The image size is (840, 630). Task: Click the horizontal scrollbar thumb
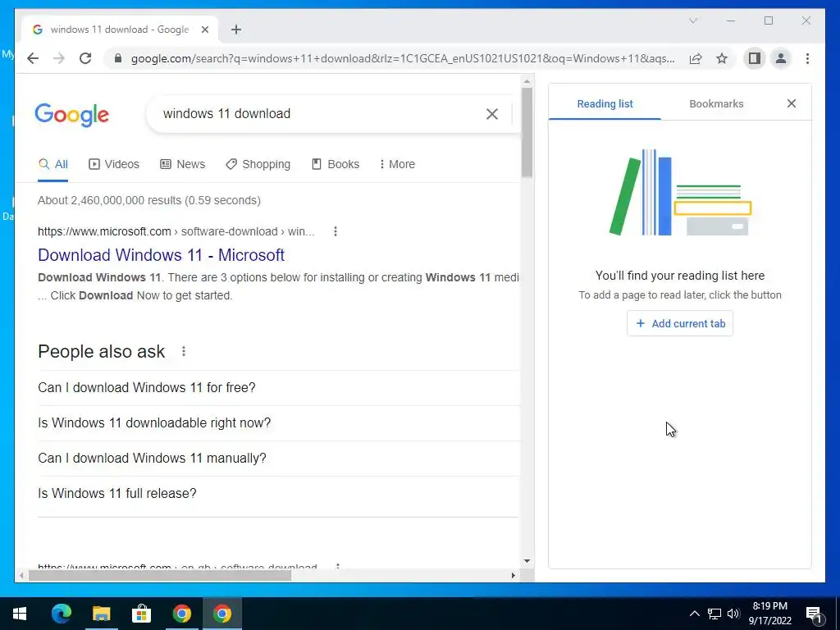160,575
